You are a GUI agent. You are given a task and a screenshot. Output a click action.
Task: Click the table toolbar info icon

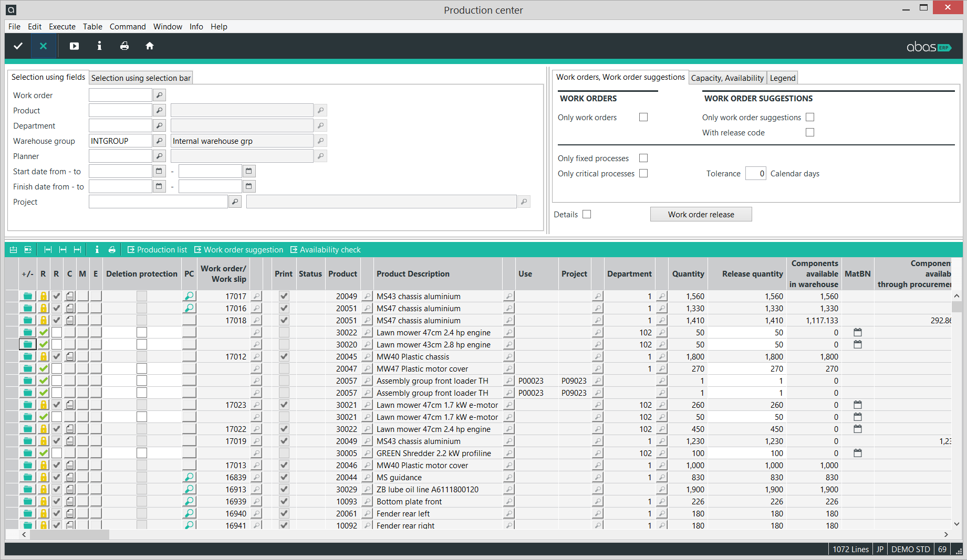click(x=97, y=250)
